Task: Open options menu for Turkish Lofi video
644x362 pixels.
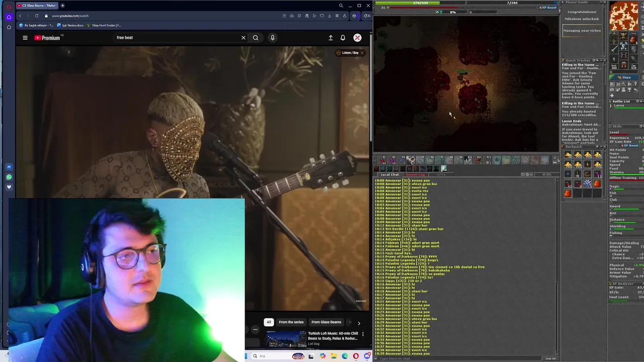Action: point(363,334)
